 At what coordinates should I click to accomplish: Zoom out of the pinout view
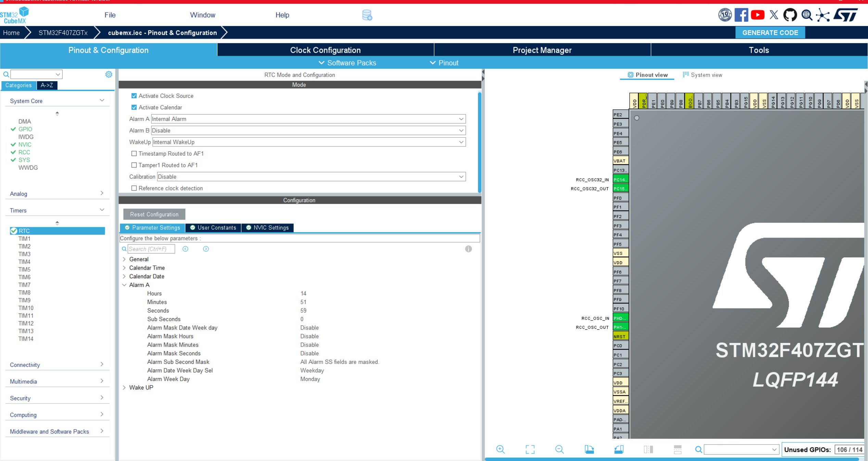(559, 449)
